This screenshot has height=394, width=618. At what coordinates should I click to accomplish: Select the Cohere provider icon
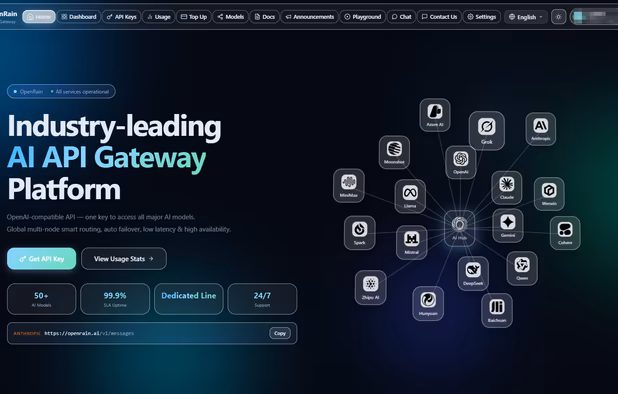pyautogui.click(x=565, y=232)
